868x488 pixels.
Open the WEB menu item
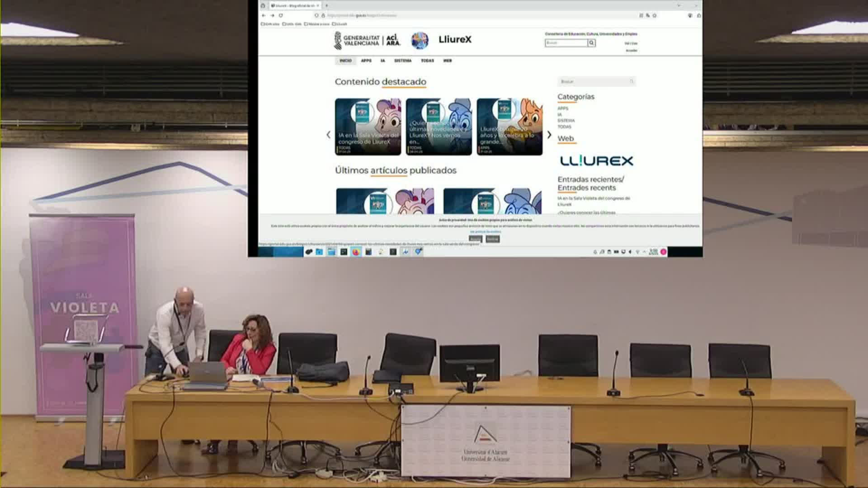point(448,61)
